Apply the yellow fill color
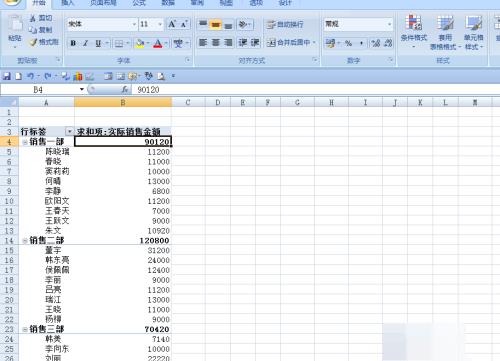The height and width of the screenshot is (361, 500). point(140,43)
